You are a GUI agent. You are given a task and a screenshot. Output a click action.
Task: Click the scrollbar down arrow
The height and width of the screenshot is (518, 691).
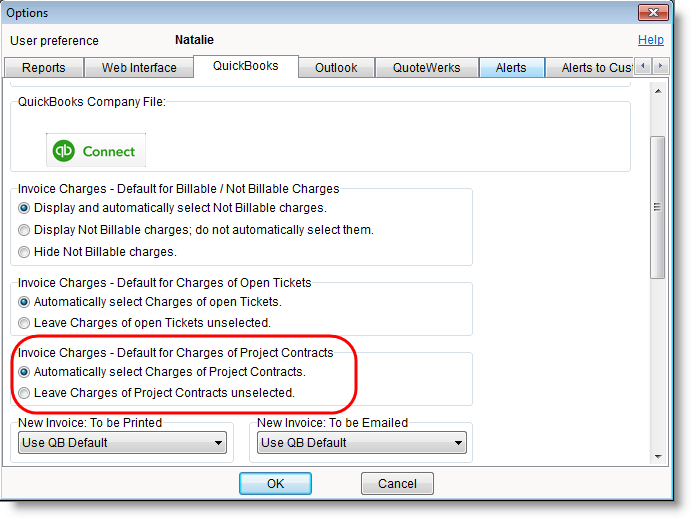coord(657,456)
